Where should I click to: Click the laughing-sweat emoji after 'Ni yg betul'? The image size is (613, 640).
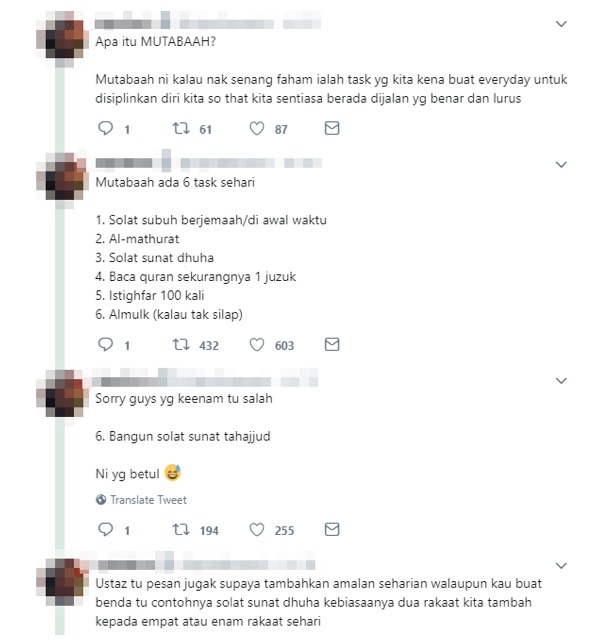tap(173, 473)
